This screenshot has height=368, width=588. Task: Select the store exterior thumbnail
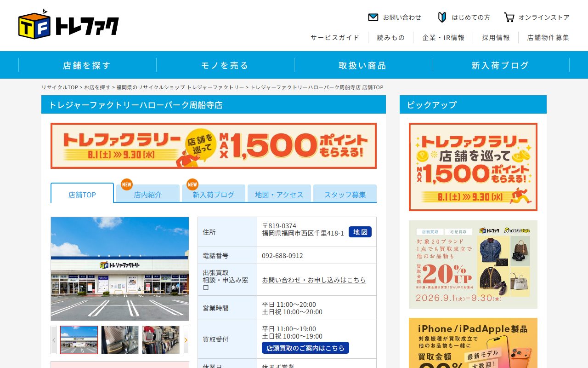click(x=79, y=340)
